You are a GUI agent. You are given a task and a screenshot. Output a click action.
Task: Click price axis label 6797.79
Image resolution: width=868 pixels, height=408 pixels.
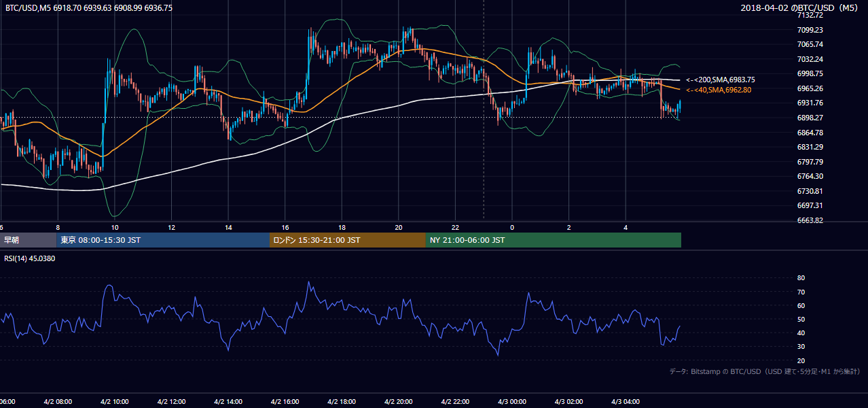coord(810,162)
